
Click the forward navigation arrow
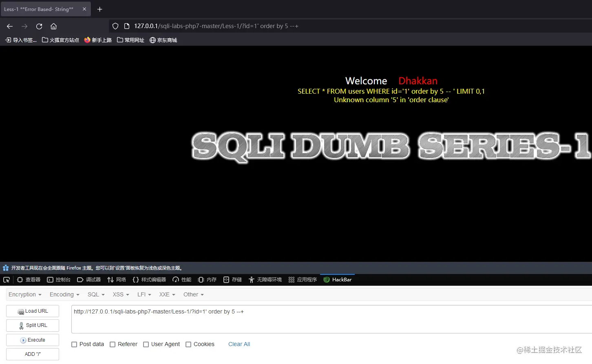point(24,26)
